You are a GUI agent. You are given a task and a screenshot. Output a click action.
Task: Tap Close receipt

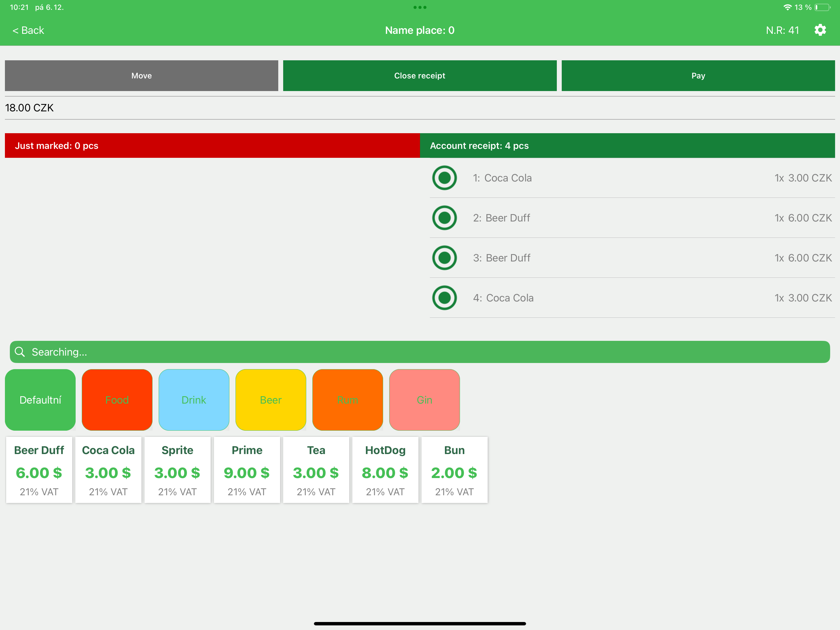(420, 76)
